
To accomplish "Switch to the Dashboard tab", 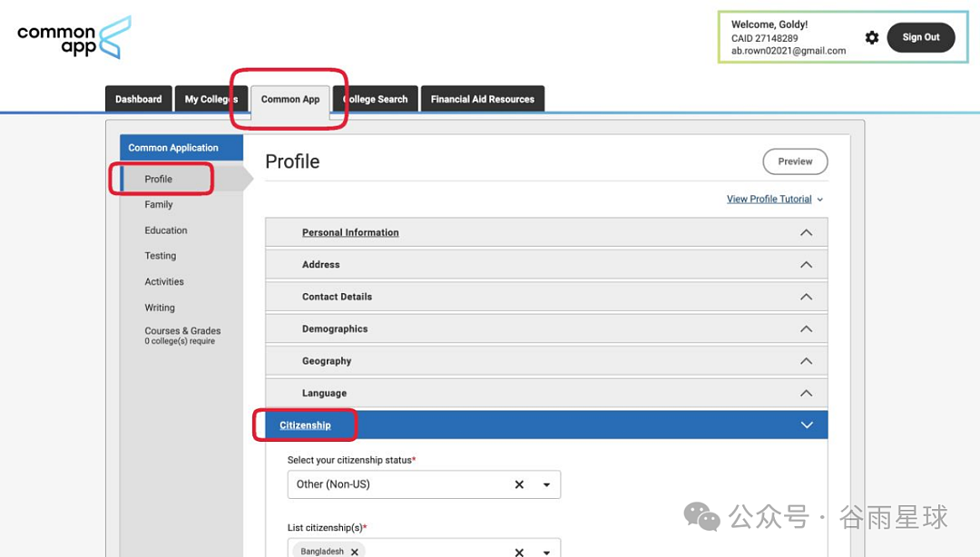I will pyautogui.click(x=138, y=99).
